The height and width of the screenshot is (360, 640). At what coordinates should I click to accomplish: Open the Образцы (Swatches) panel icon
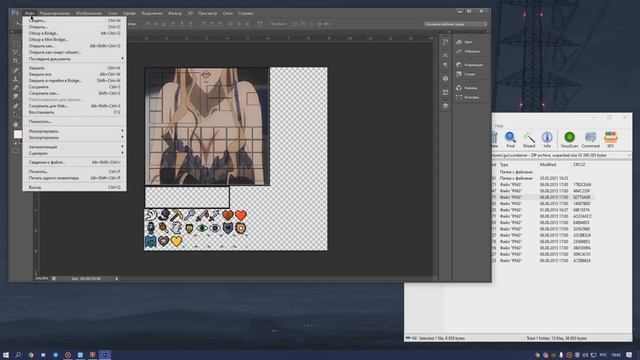[459, 51]
